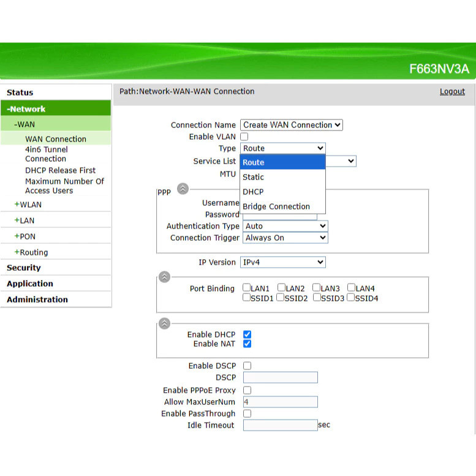Open the Security menu section

24,268
